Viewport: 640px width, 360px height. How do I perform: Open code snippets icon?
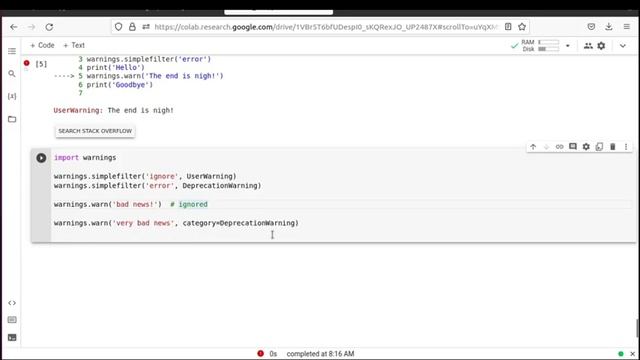[x=12, y=303]
